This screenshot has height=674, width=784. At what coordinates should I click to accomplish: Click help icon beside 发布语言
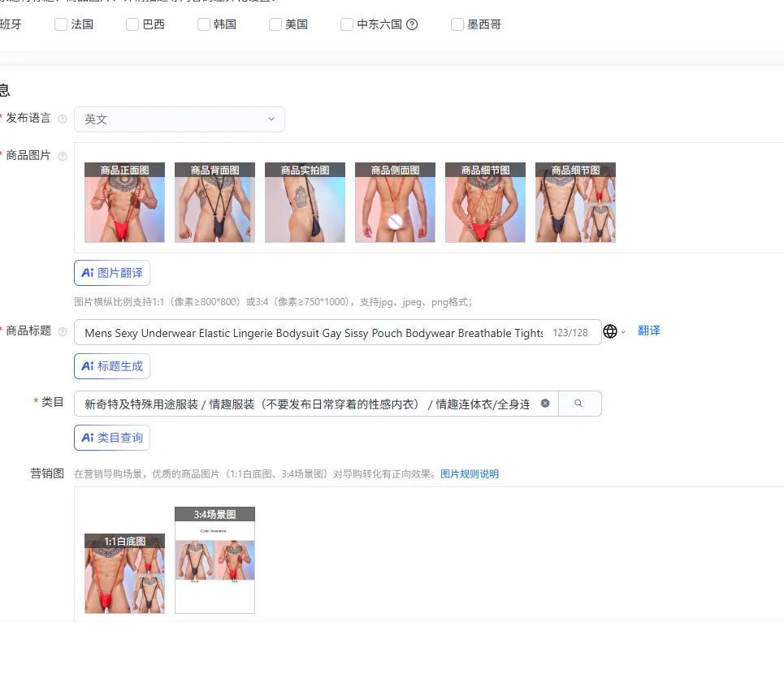point(63,119)
